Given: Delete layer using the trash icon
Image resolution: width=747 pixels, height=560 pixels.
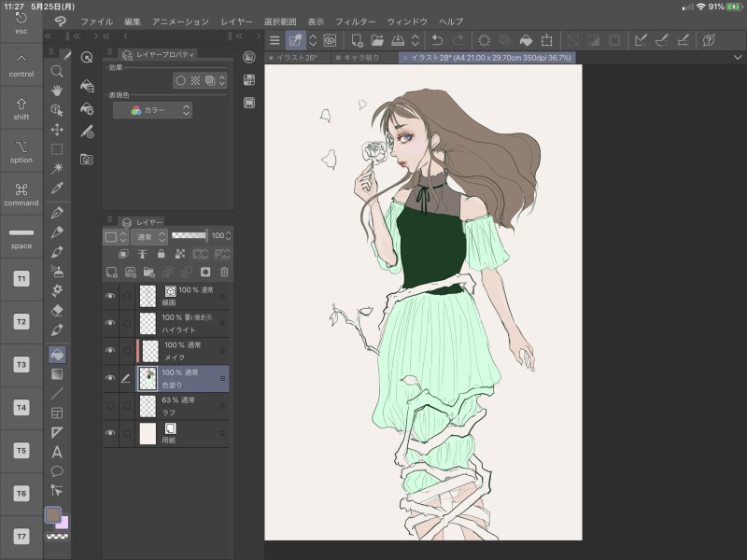Looking at the screenshot, I should click(x=224, y=273).
